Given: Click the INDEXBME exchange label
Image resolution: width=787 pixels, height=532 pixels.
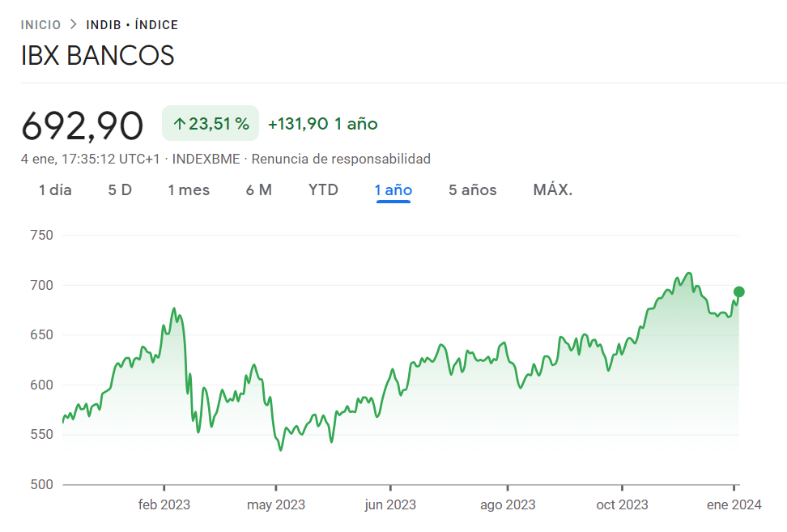Looking at the screenshot, I should [x=203, y=159].
